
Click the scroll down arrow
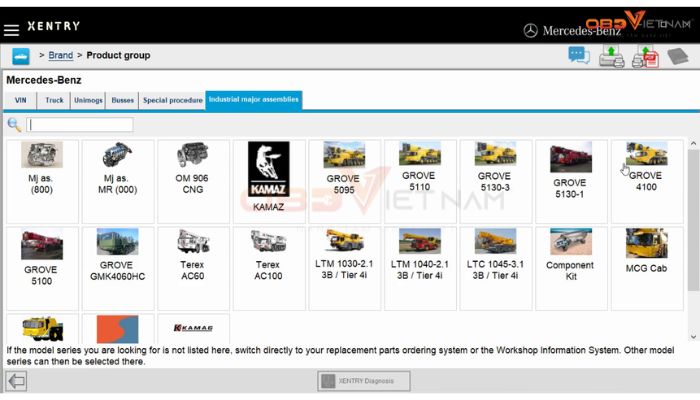click(x=693, y=337)
